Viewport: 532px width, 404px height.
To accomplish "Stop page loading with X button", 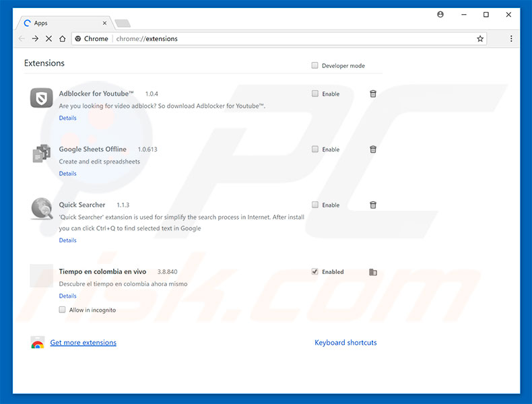I will pos(49,38).
